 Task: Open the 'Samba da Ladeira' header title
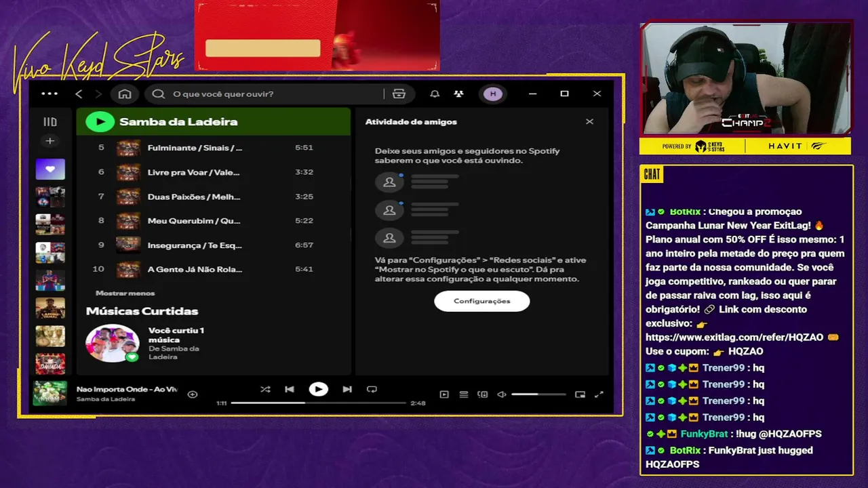pyautogui.click(x=178, y=122)
